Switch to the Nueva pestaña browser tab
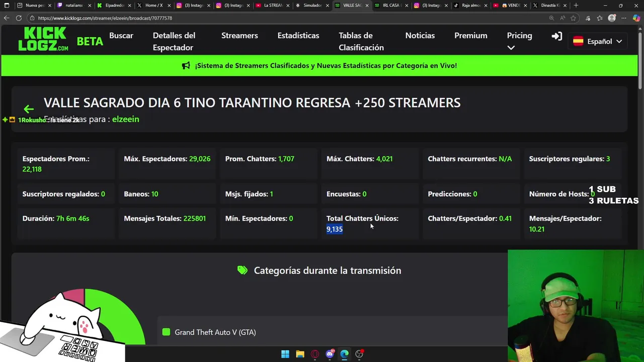The width and height of the screenshot is (644, 362). click(x=33, y=5)
